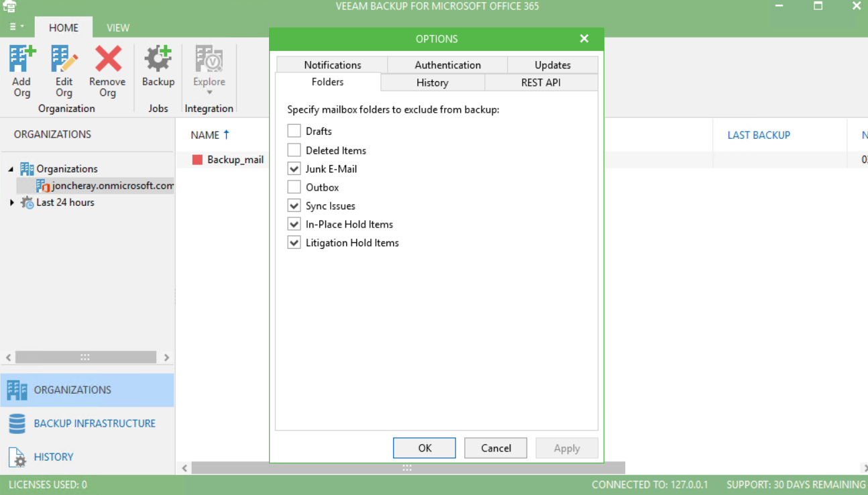The image size is (868, 495).
Task: Click the Last 24 hours gear-clock icon
Action: [27, 202]
